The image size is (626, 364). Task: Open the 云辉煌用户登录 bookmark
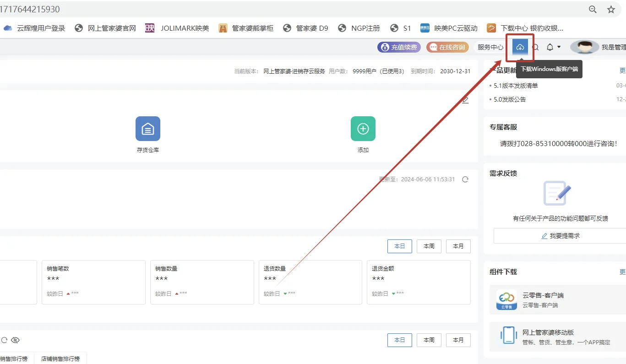coord(34,28)
